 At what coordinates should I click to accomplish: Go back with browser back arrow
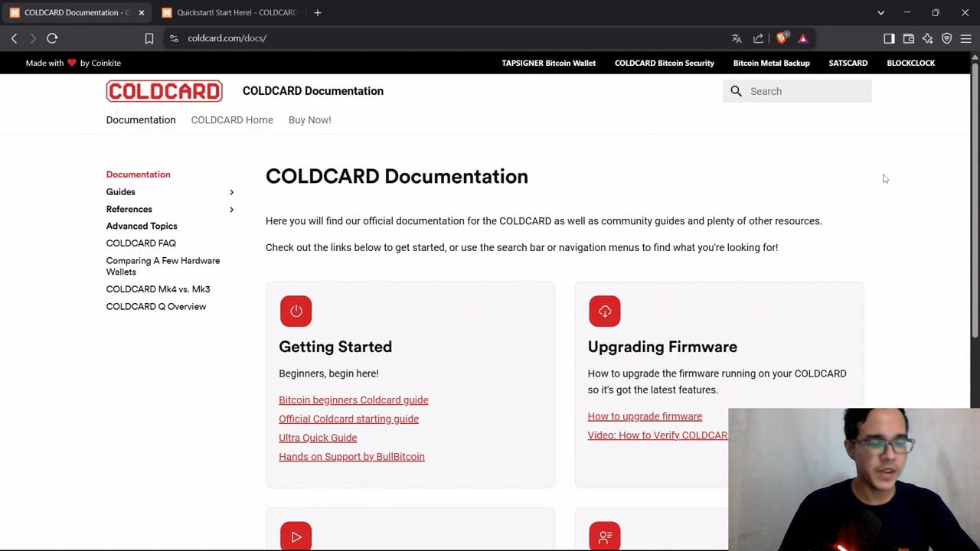[x=14, y=38]
